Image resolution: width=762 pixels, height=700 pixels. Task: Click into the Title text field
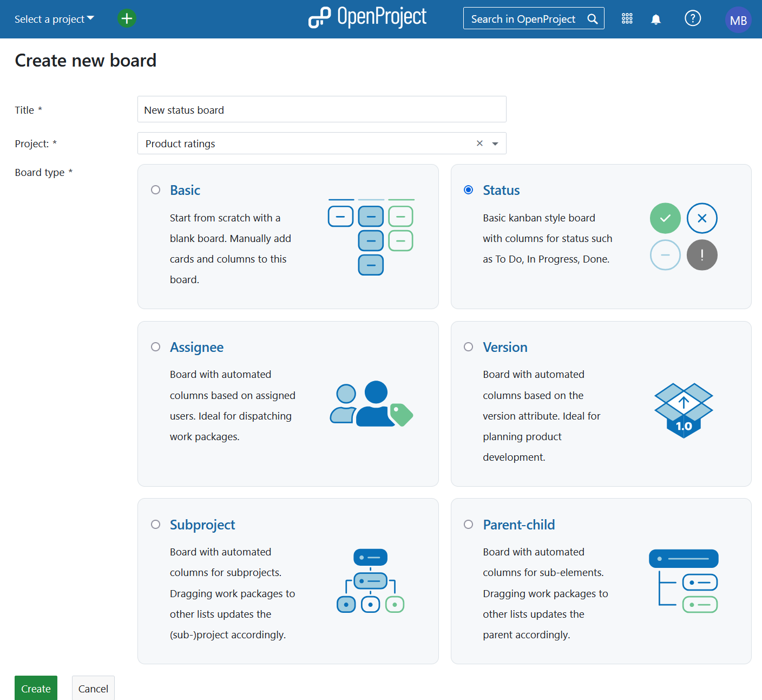[x=321, y=110]
